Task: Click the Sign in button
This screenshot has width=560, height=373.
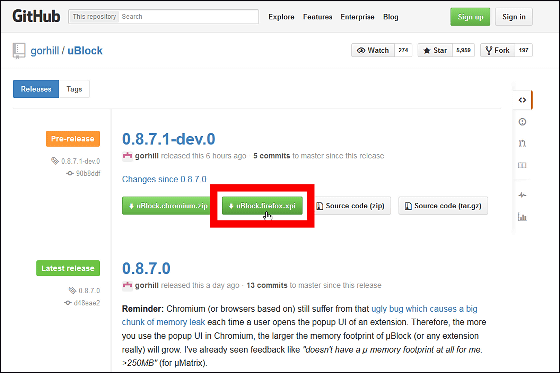Action: 514,17
